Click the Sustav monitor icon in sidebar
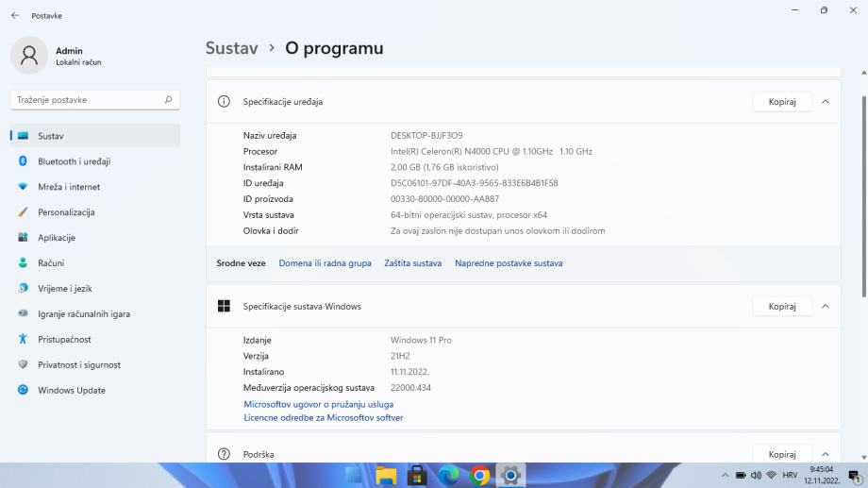Image resolution: width=868 pixels, height=488 pixels. pyautogui.click(x=23, y=136)
